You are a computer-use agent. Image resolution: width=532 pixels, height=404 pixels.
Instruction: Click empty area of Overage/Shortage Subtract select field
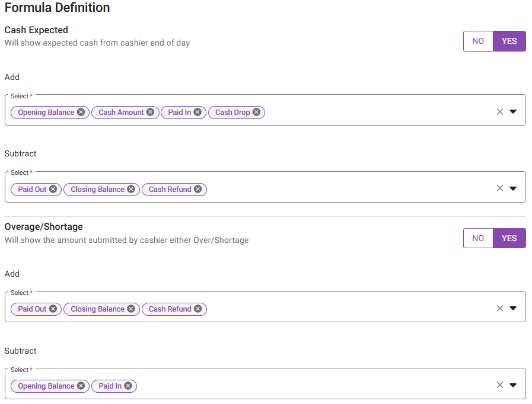point(308,386)
